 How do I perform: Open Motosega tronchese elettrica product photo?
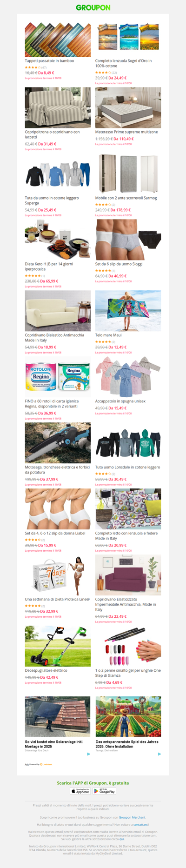(58, 443)
